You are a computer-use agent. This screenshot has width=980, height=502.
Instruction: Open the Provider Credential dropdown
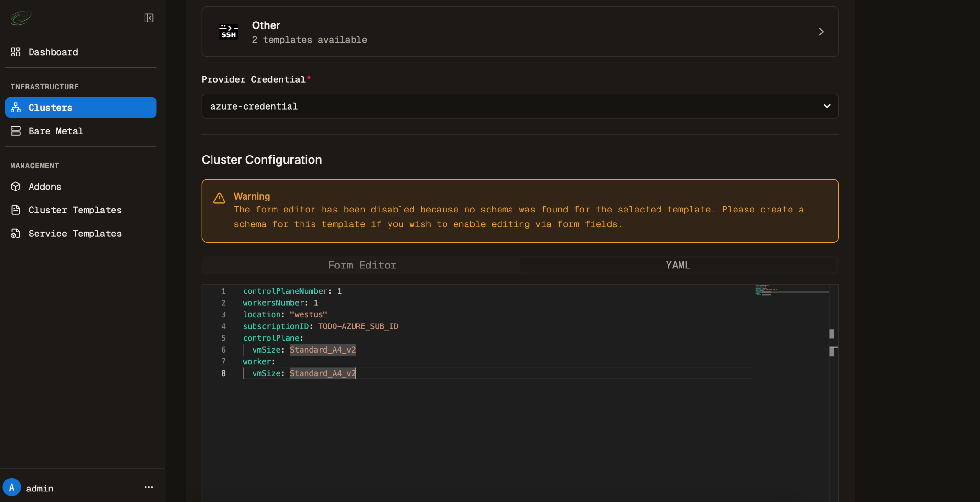(520, 106)
